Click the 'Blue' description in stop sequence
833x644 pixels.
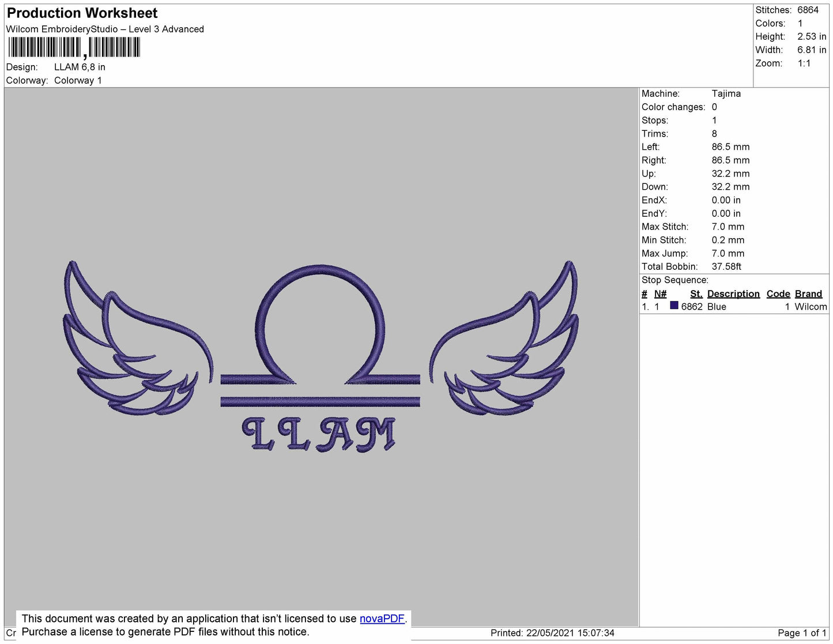[x=717, y=307]
